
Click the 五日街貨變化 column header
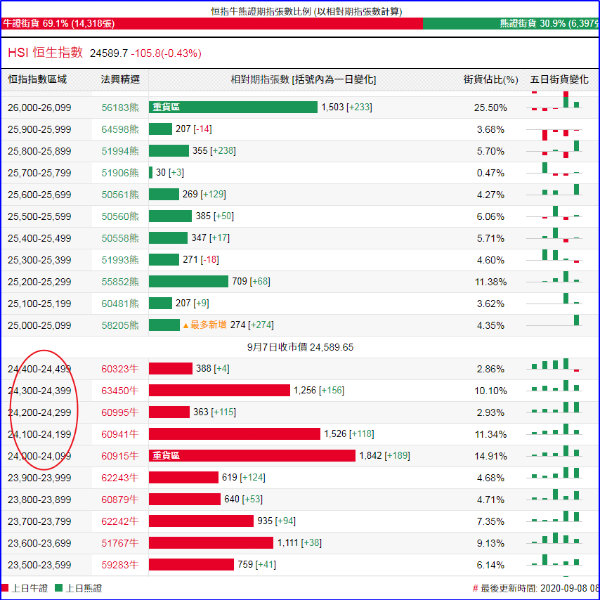pos(559,80)
